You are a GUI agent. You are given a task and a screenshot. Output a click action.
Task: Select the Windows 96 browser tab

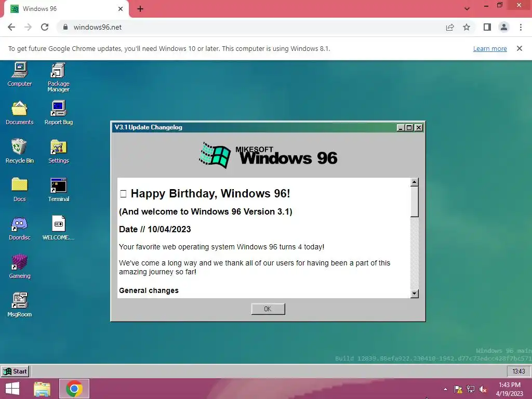[66, 9]
